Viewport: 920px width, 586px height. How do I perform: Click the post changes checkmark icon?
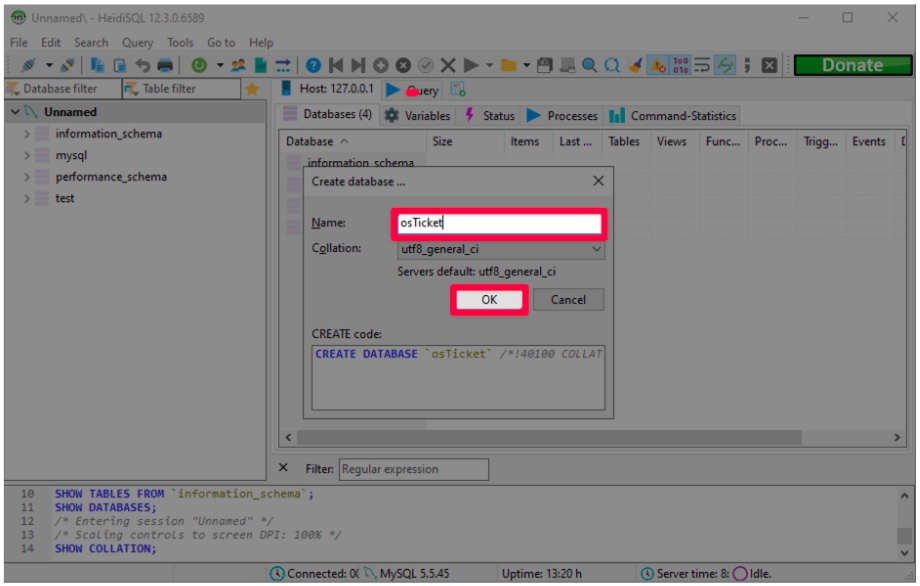tap(425, 65)
